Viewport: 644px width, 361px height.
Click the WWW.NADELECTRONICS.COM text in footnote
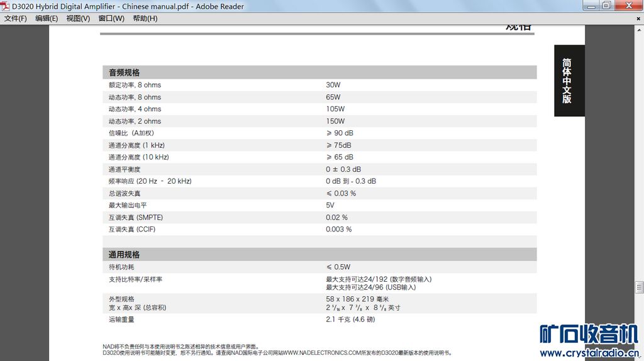pos(322,353)
